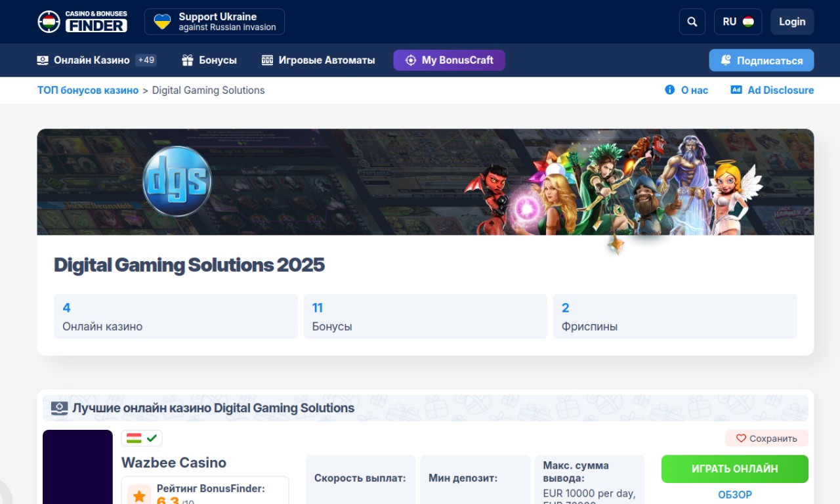Viewport: 840px width, 504px height.
Task: Click the target icon in My BonusCraft
Action: 411,60
